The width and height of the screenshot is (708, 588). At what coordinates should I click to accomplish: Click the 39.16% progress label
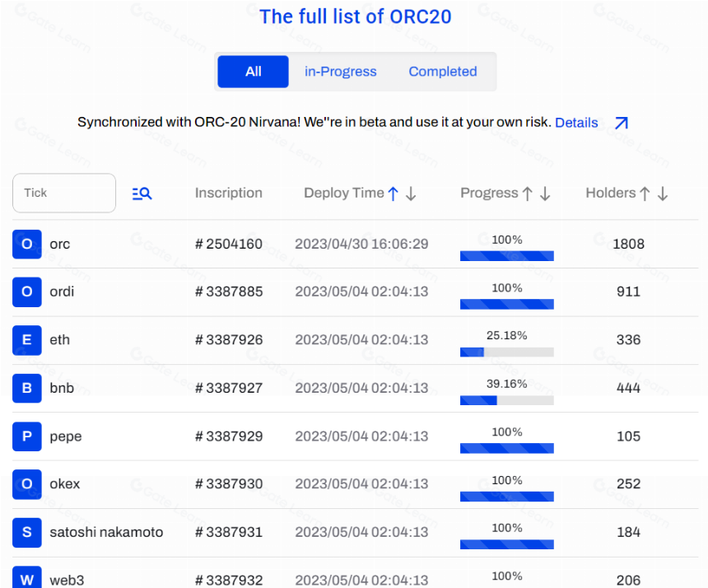pyautogui.click(x=506, y=384)
